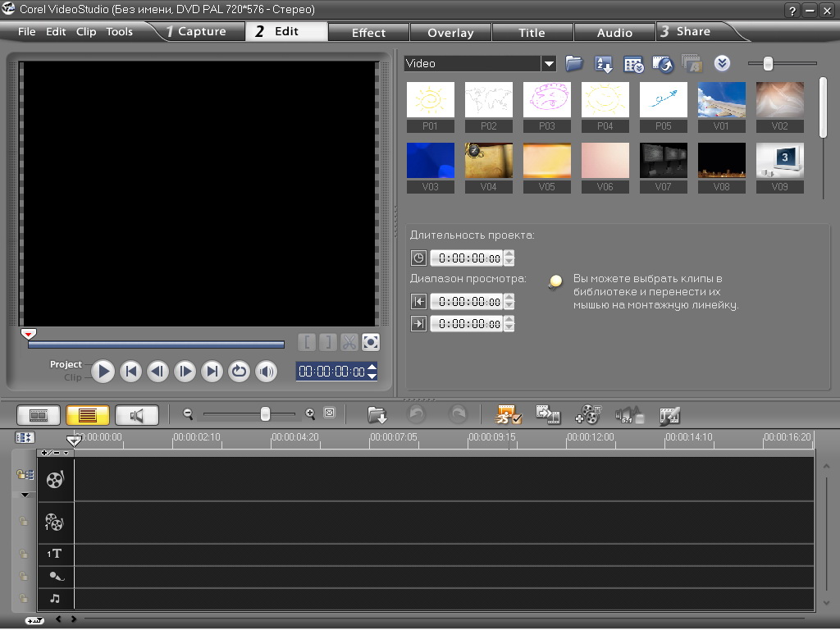The width and height of the screenshot is (840, 630).
Task: Select the V03 blue video thumbnail
Action: pos(431,161)
